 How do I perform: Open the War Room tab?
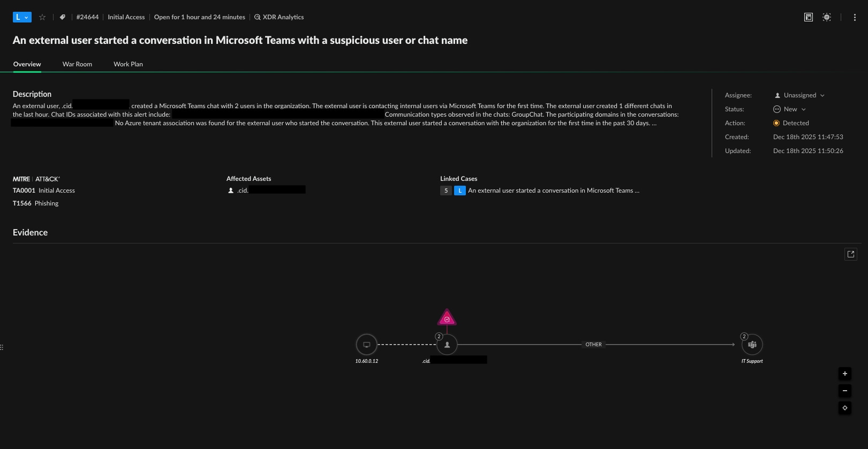77,64
